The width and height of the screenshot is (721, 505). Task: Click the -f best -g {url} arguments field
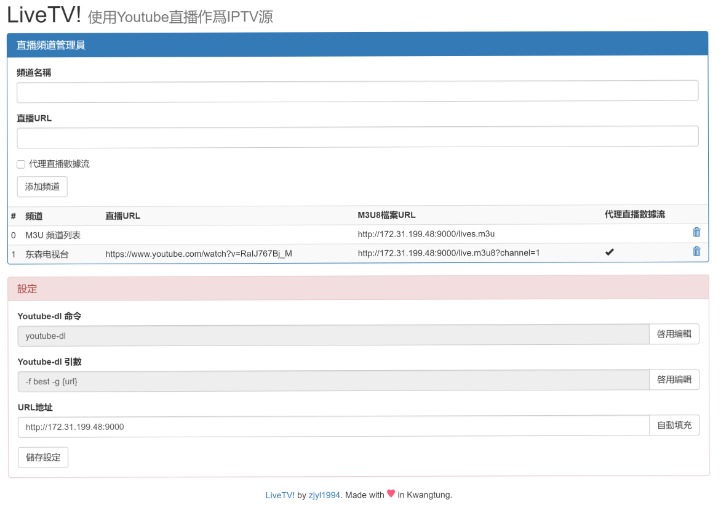click(333, 381)
